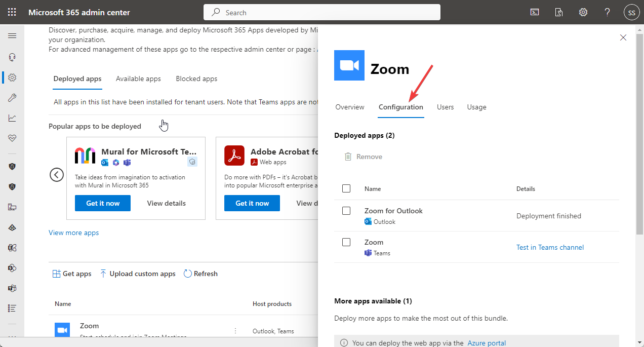Screen dimensions: 644x347
Task: Collapse the navigation with the hamburger icon
Action: coord(12,35)
